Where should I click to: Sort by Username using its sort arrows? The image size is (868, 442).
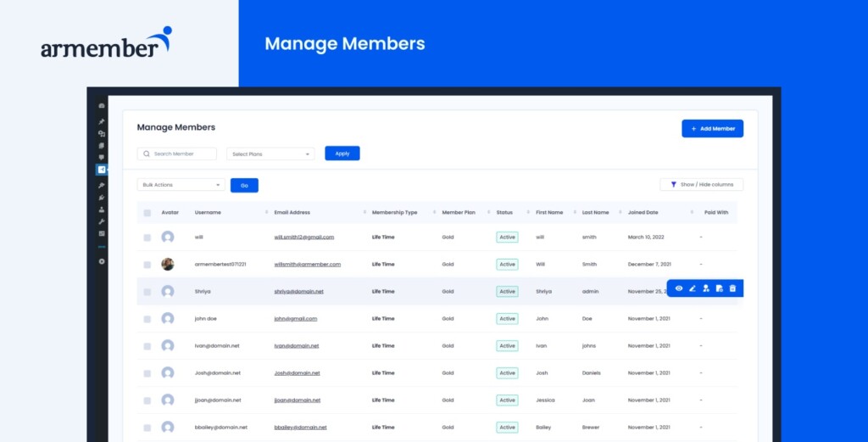[267, 213]
